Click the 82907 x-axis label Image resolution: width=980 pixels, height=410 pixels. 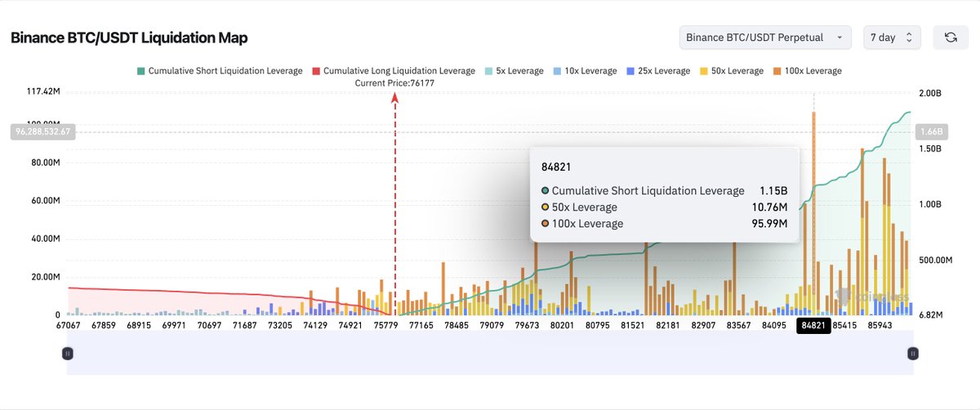(703, 325)
